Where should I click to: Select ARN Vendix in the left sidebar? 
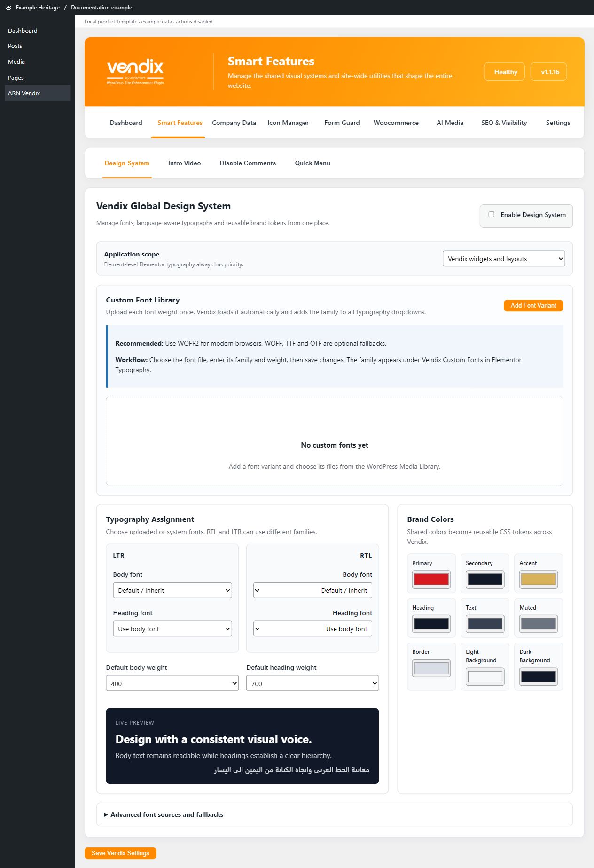click(38, 93)
